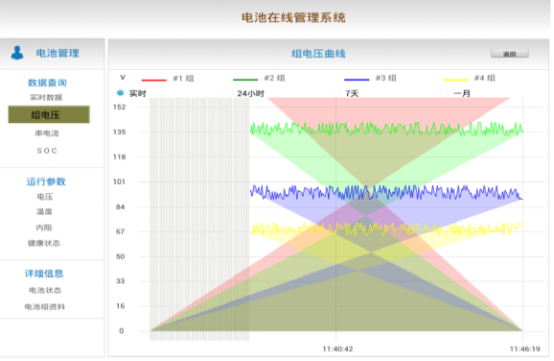Screen dimensions: 554x361
Task: Click the #1 组 legend label
Action: point(183,78)
